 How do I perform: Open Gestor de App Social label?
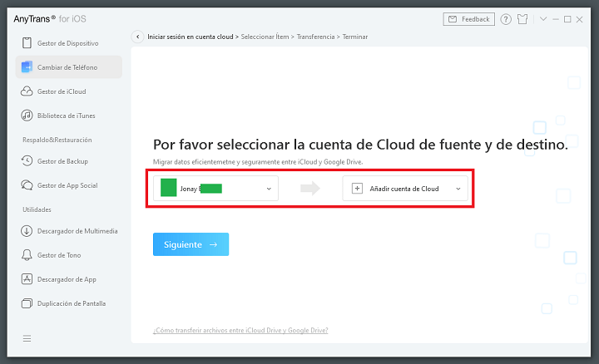point(67,185)
